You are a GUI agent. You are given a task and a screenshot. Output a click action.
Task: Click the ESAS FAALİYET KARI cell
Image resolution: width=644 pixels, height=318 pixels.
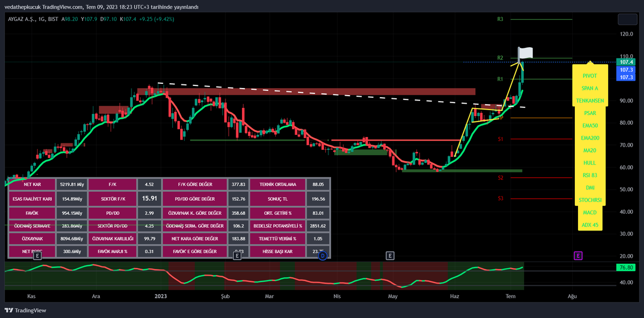pos(32,198)
